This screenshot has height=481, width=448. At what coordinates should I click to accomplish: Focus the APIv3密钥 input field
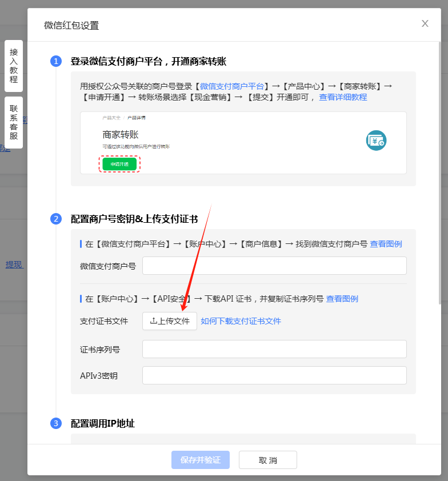point(274,375)
